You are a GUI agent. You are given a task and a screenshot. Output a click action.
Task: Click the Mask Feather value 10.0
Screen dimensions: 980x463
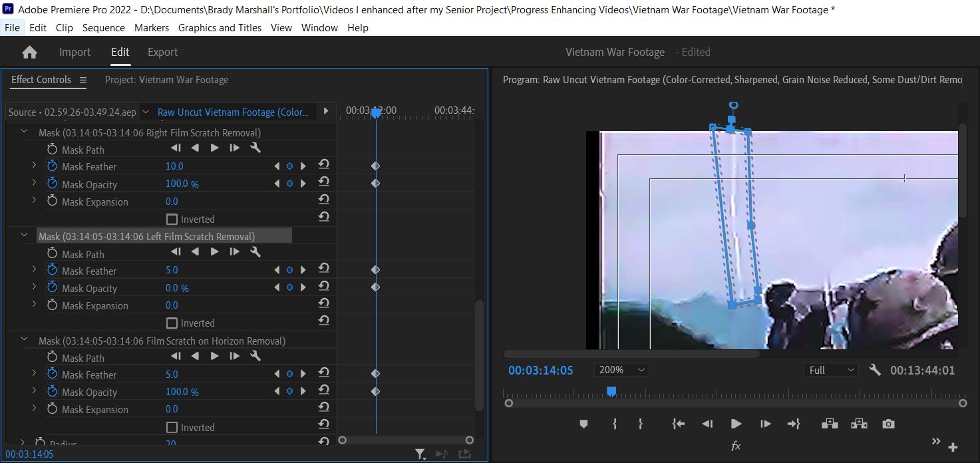pos(174,166)
